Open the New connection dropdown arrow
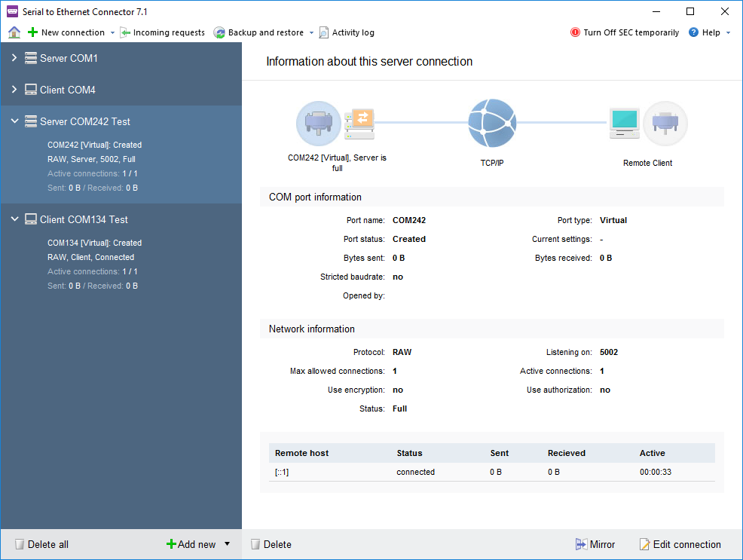This screenshot has height=560, width=743. click(112, 32)
